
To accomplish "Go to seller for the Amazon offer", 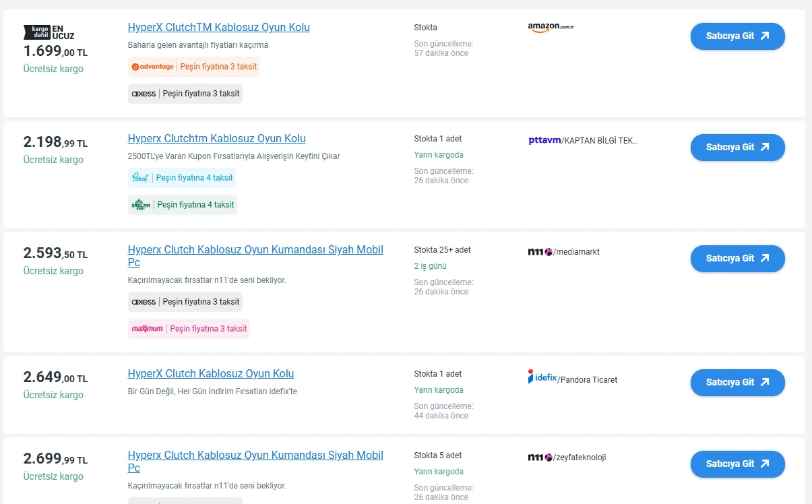I will (x=737, y=36).
